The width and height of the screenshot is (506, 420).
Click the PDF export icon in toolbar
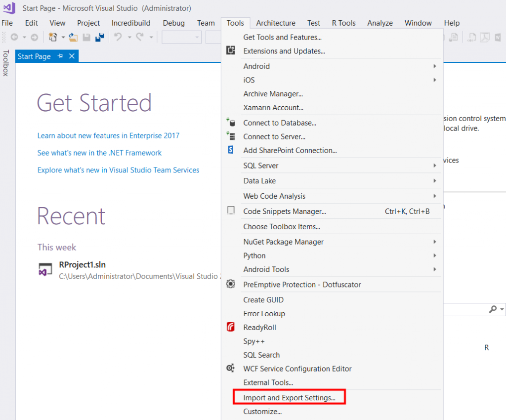tap(485, 38)
